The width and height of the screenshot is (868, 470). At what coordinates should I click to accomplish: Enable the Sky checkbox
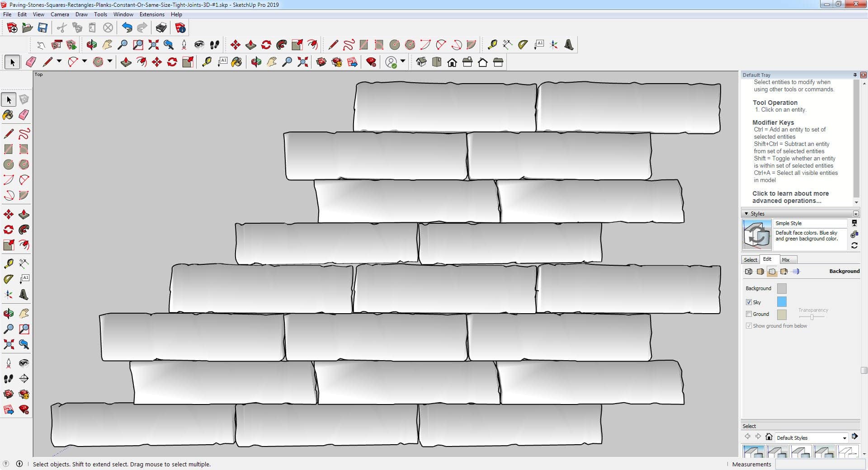pos(749,302)
